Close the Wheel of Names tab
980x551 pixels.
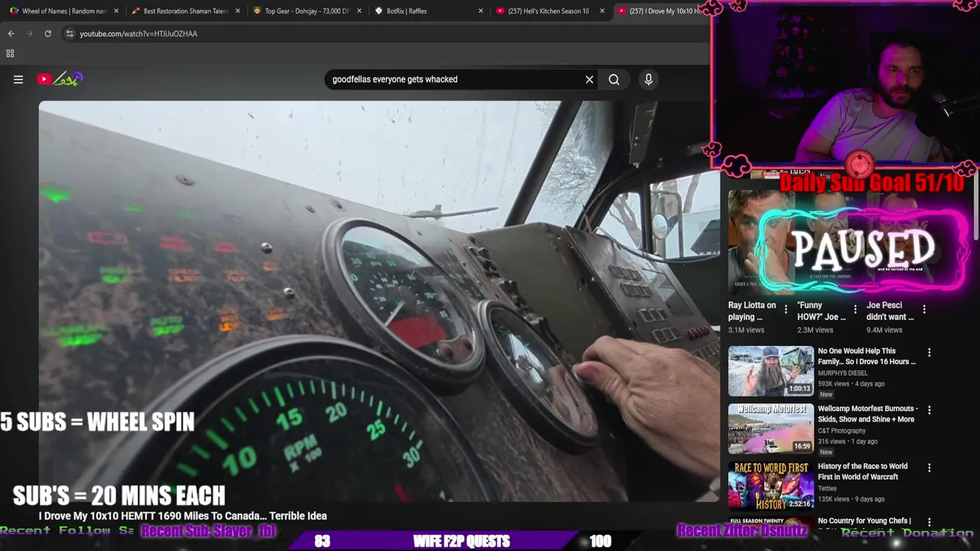tap(116, 11)
